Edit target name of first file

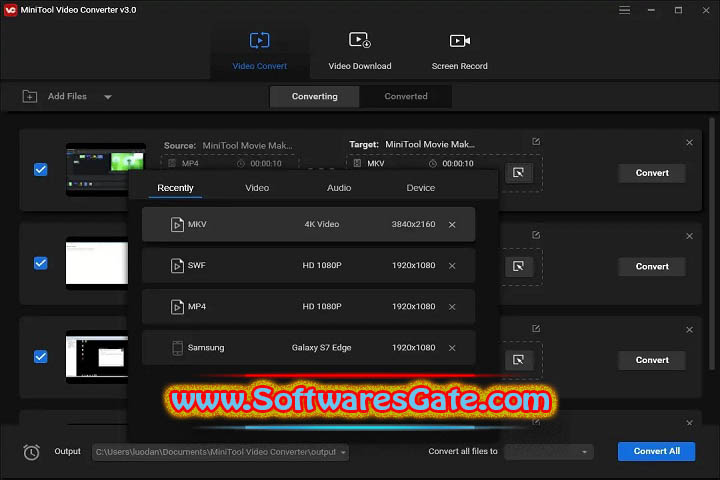[x=536, y=141]
